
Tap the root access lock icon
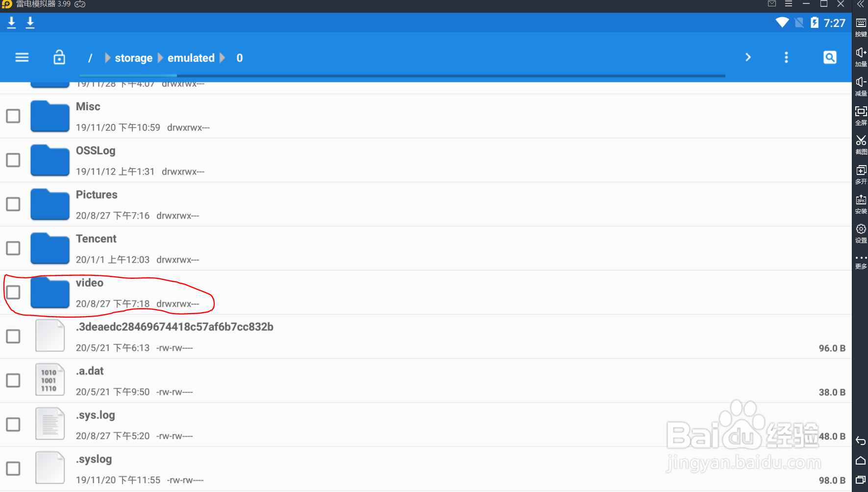(59, 57)
